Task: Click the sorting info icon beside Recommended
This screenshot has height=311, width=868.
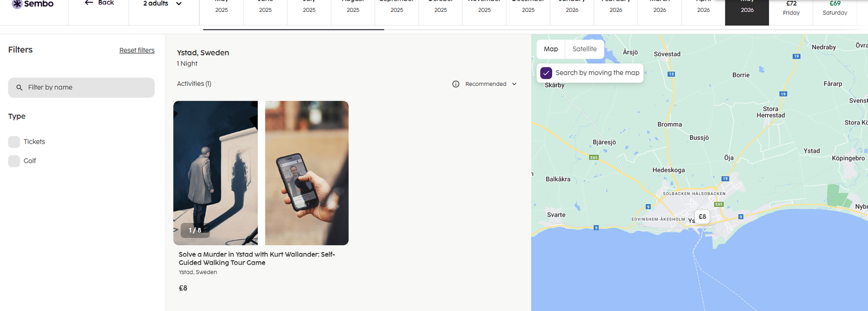Action: tap(455, 84)
